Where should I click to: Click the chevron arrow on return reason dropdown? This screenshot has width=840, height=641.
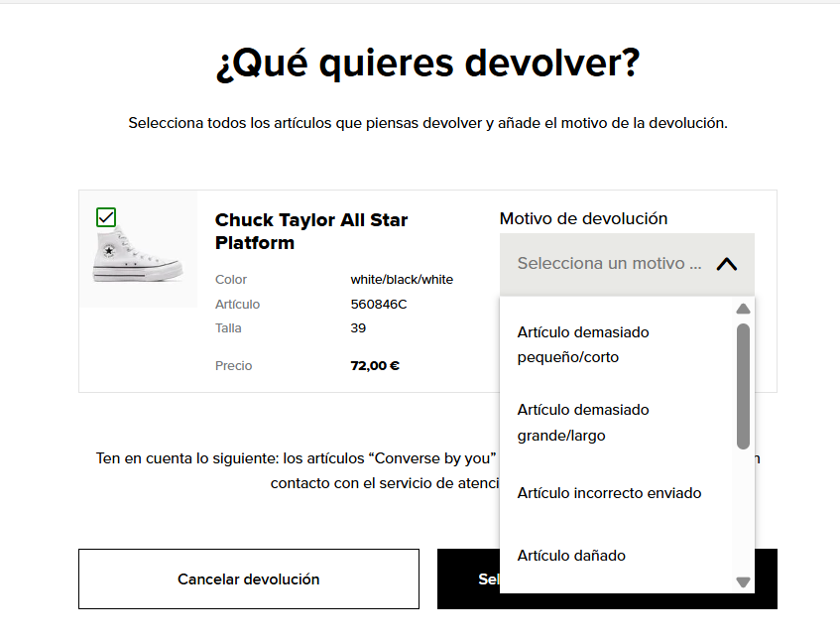tap(727, 264)
